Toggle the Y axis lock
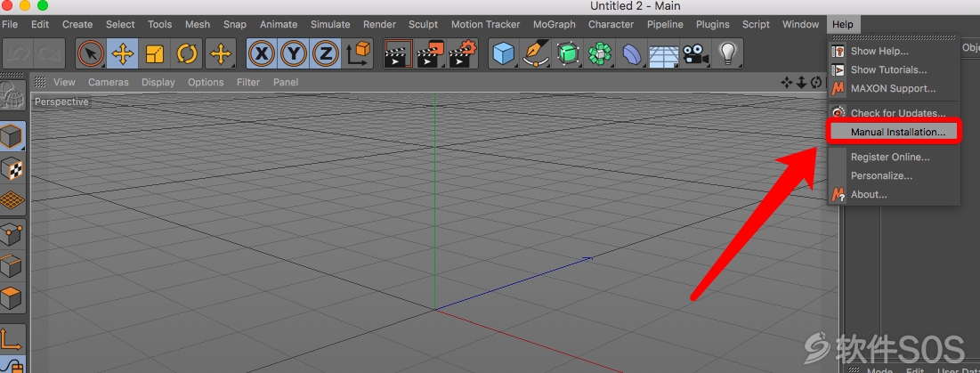Viewport: 980px width, 373px height. pyautogui.click(x=293, y=53)
